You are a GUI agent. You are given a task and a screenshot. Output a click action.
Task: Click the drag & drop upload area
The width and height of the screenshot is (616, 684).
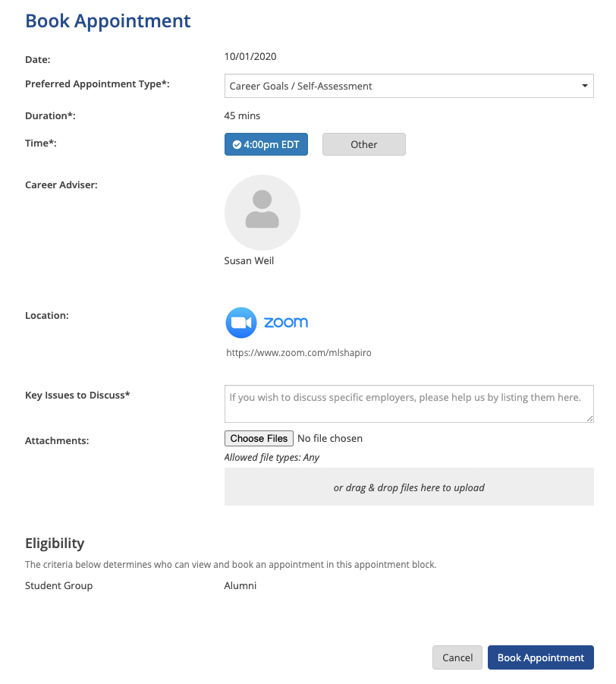[x=409, y=487]
